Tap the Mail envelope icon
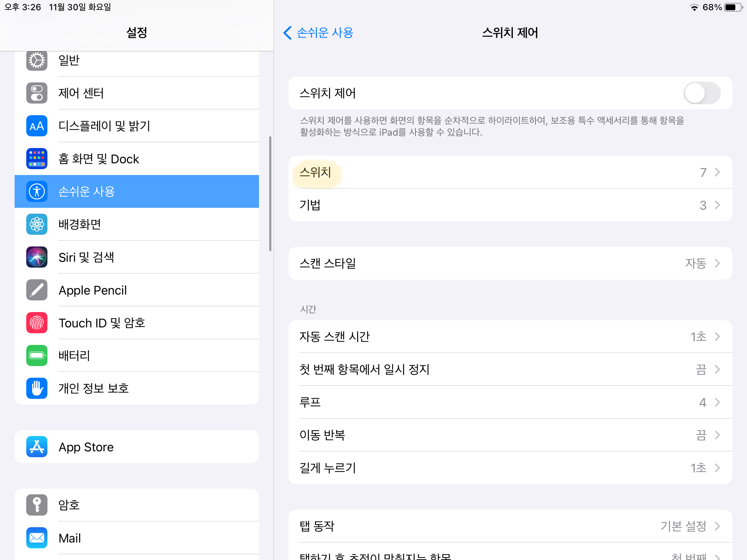 (37, 538)
